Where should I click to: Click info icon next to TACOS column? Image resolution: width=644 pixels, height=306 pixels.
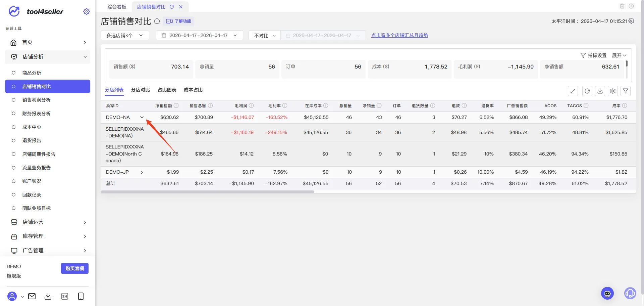586,105
